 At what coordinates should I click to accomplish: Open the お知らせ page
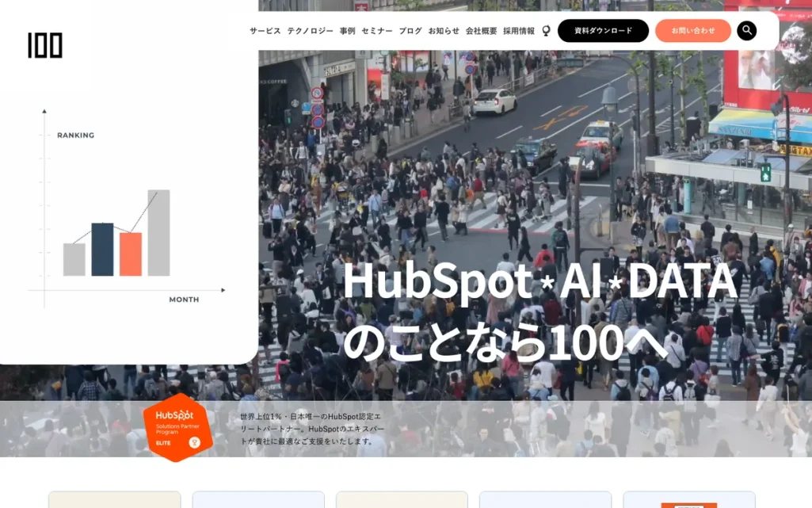[x=444, y=31]
